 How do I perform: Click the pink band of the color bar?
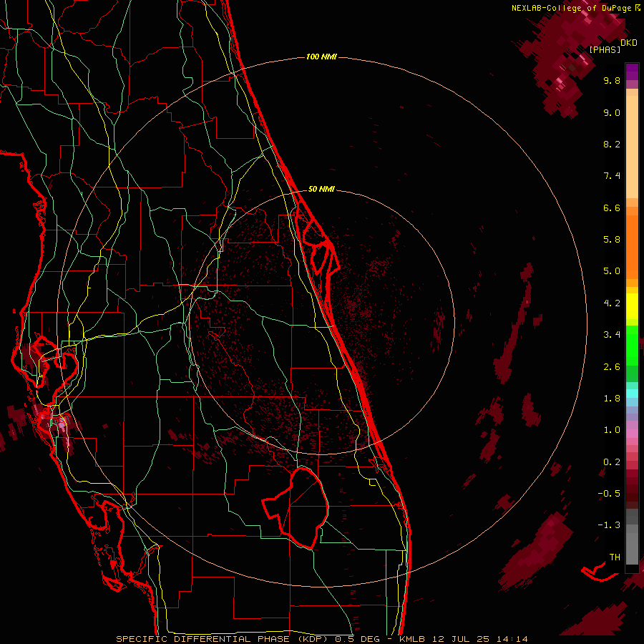tap(632, 434)
